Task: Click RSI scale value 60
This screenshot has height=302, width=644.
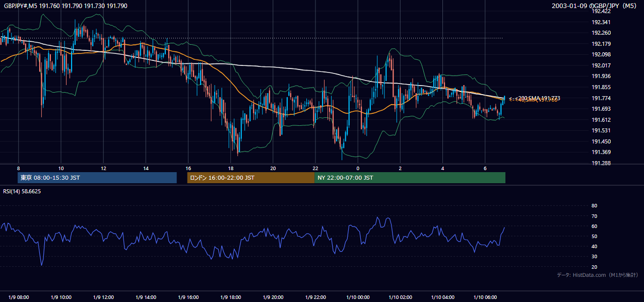Action: tap(594, 226)
